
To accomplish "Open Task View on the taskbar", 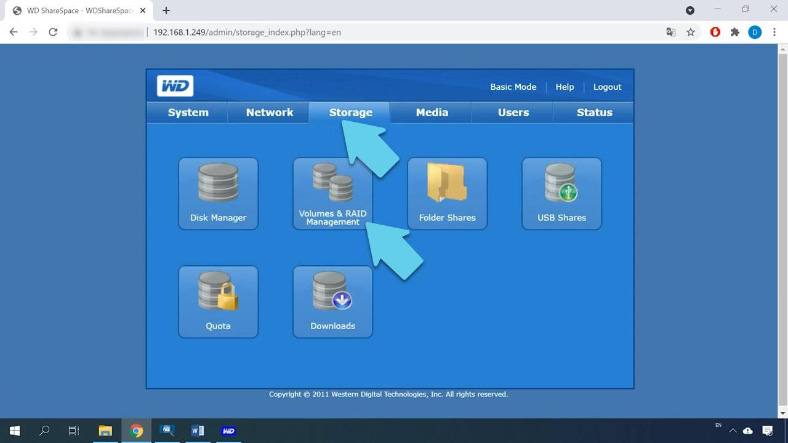I will point(74,430).
